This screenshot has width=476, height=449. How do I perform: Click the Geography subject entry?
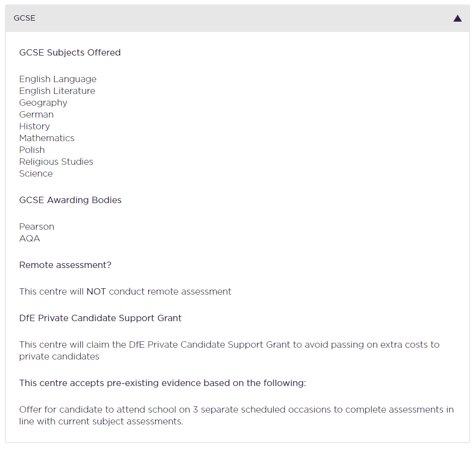pyautogui.click(x=43, y=103)
